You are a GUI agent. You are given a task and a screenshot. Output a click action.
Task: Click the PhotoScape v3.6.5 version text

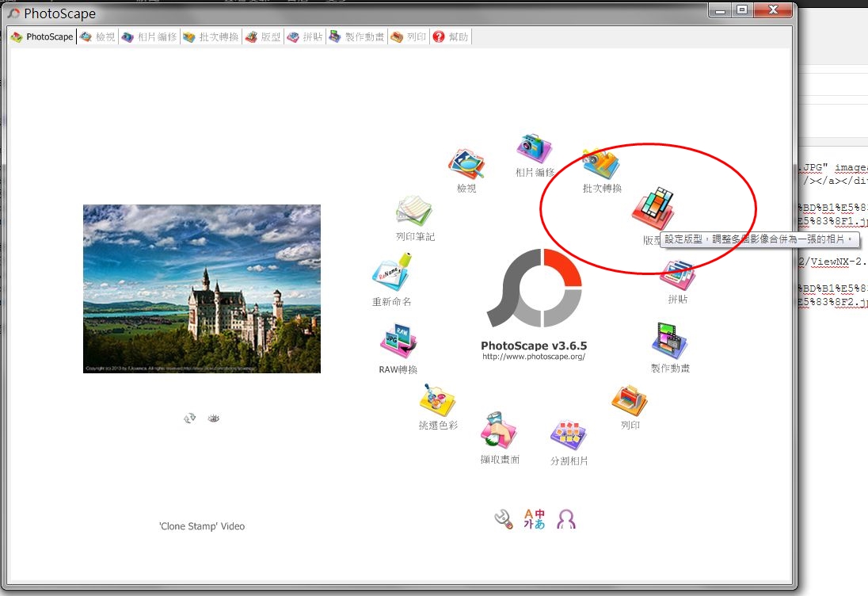[534, 346]
